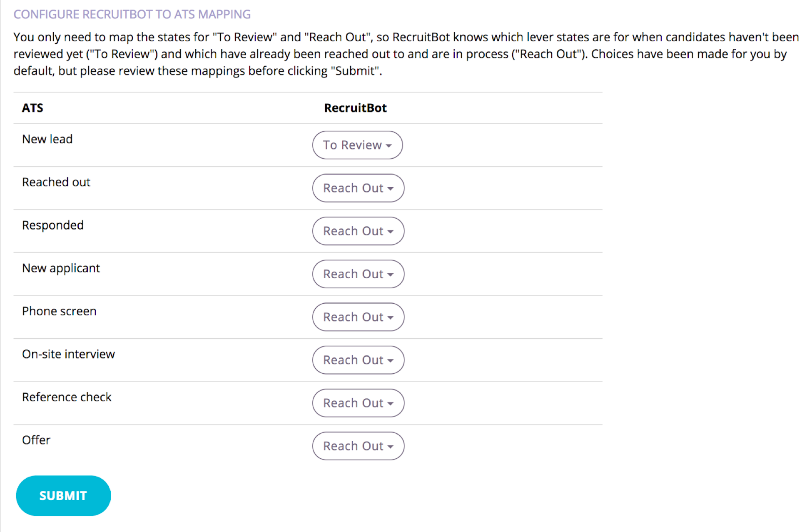Click the Configure RecruitBot to ATS Mapping heading

point(132,14)
